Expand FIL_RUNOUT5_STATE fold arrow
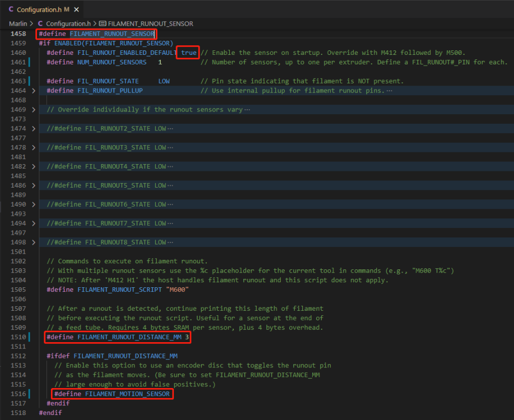514x420 pixels. pyautogui.click(x=34, y=185)
